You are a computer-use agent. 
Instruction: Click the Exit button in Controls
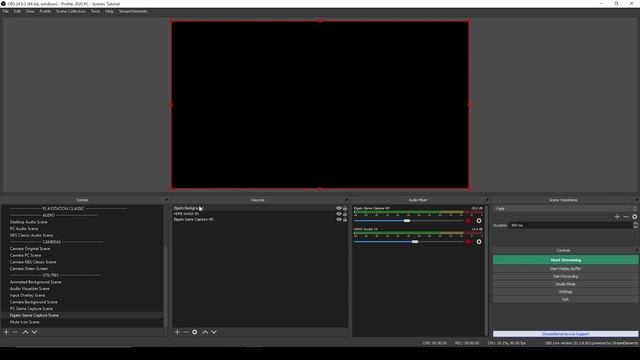click(565, 300)
